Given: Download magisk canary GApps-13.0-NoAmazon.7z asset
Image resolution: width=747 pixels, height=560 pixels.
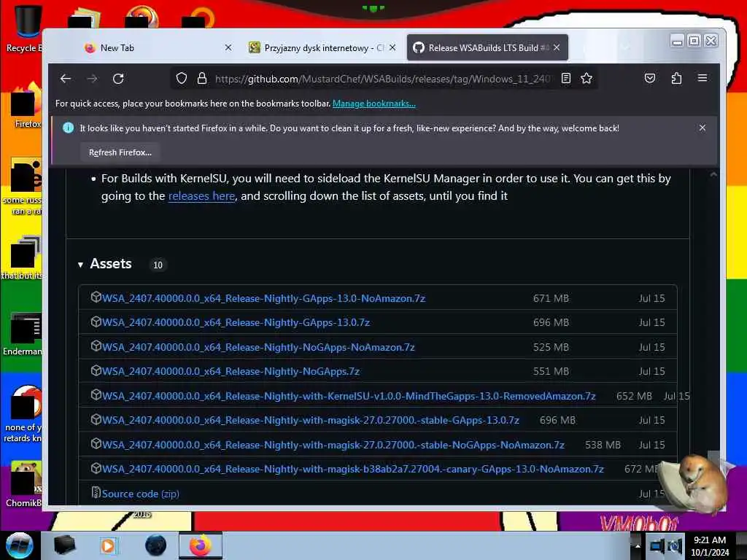Looking at the screenshot, I should pyautogui.click(x=352, y=469).
